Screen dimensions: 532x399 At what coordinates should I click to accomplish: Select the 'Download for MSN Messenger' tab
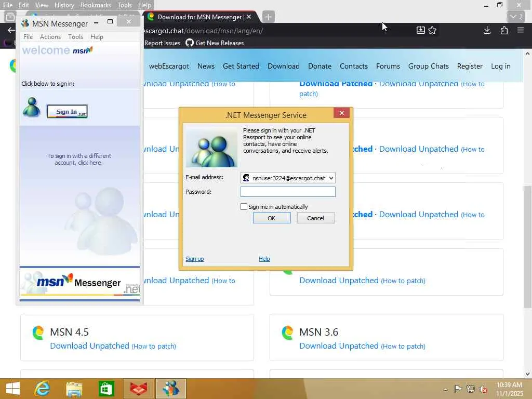tap(200, 17)
